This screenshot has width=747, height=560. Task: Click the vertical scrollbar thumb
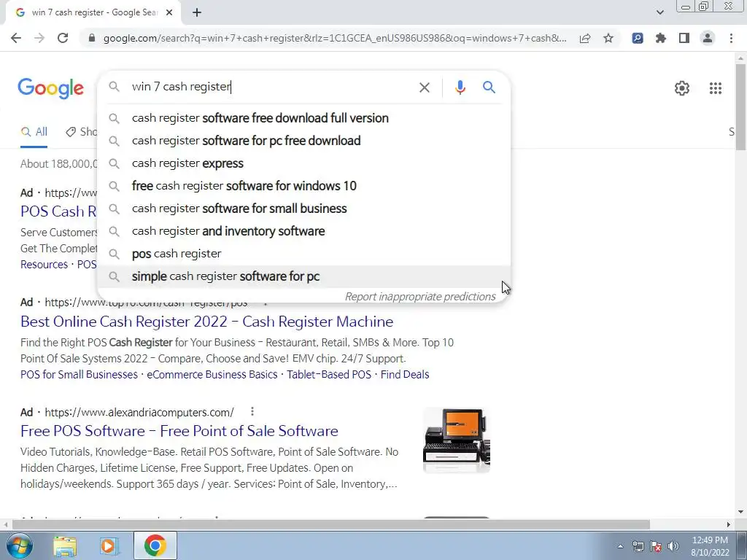[740, 107]
